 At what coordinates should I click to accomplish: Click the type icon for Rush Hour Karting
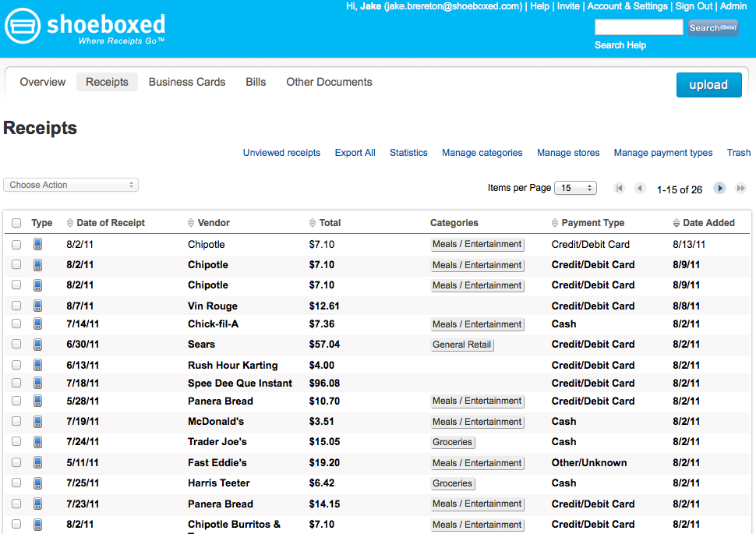[x=37, y=365]
